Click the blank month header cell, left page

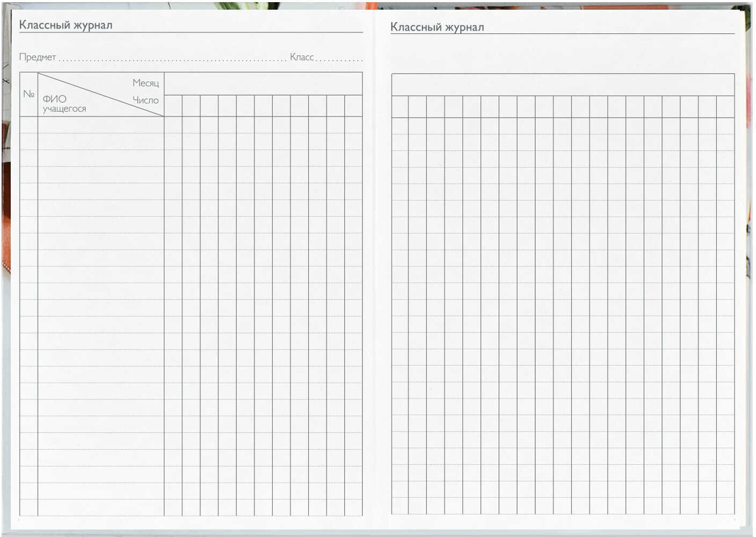coord(263,84)
